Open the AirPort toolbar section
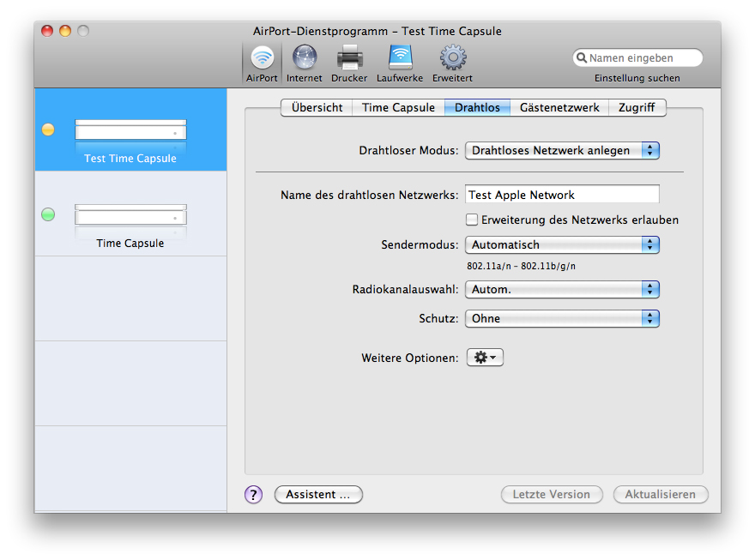Image resolution: width=755 pixels, height=560 pixels. point(262,63)
